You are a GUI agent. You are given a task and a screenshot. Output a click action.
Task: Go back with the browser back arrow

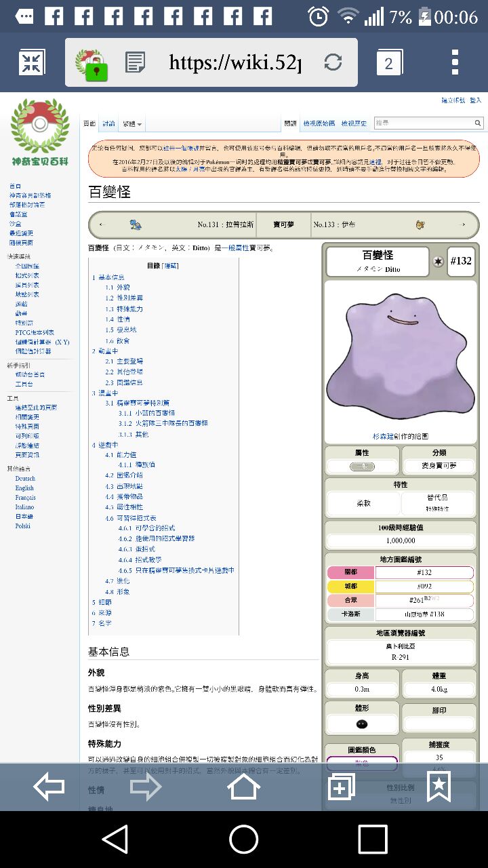click(x=49, y=787)
